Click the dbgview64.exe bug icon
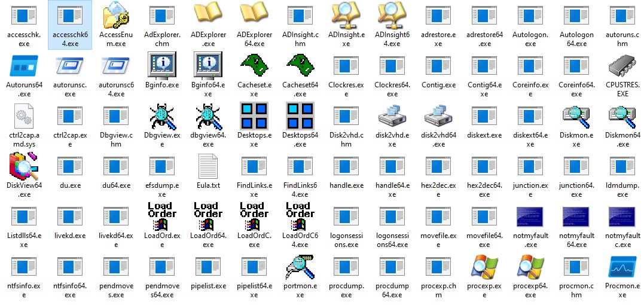The height and width of the screenshot is (305, 644). [x=208, y=117]
